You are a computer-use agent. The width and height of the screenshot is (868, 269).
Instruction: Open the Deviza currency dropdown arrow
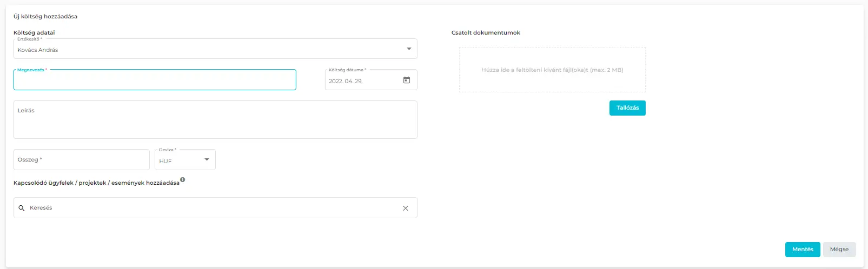pos(207,160)
